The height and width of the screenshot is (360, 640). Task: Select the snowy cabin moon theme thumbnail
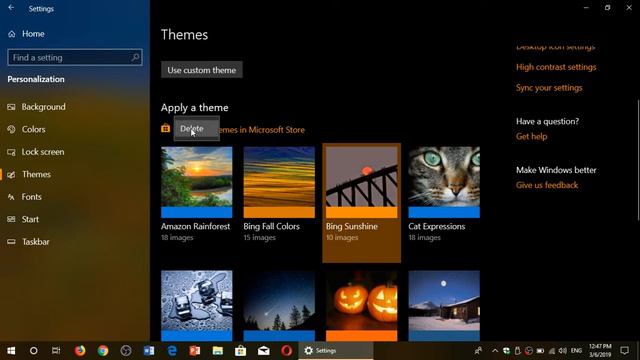coord(444,305)
